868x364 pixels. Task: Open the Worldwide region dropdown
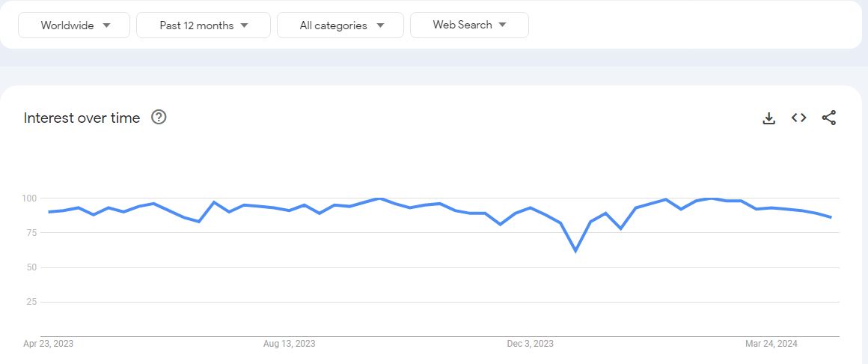74,25
